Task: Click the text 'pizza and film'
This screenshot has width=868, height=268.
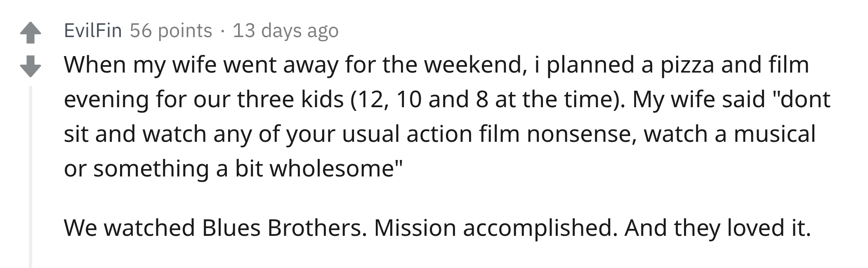Action: point(735,65)
